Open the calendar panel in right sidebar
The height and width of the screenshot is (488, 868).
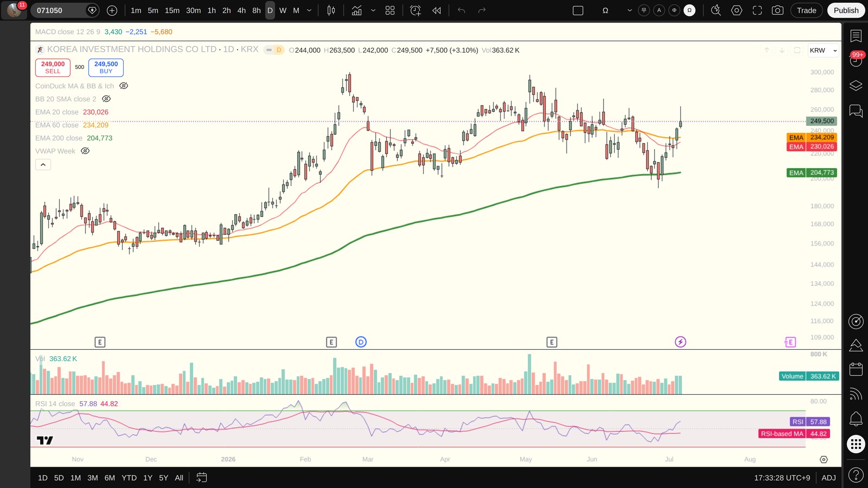tap(856, 369)
